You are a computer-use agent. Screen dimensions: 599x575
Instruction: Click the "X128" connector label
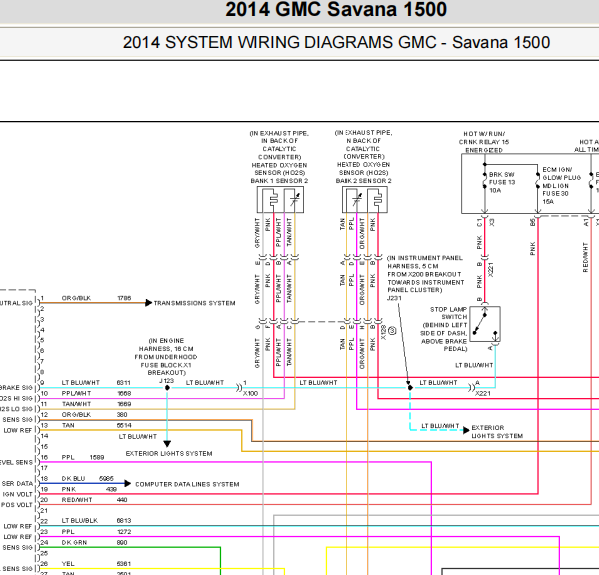point(384,332)
